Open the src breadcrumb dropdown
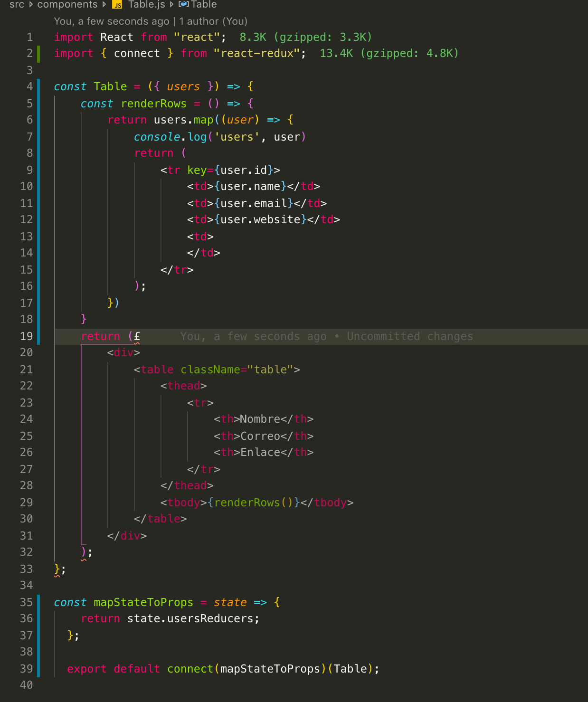Viewport: 588px width, 702px height. 16,5
